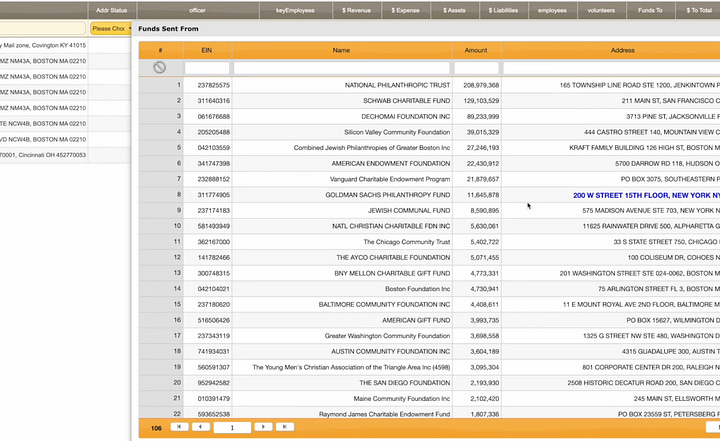The height and width of the screenshot is (441, 720).
Task: Select DECHOMAI FOUNDATION INC name cell
Action: [342, 116]
